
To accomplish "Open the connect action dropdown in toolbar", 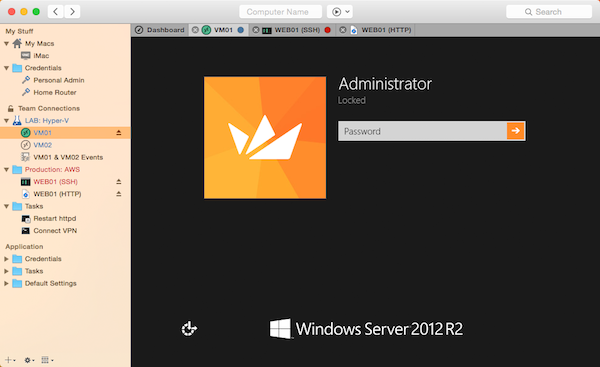I will click(340, 11).
